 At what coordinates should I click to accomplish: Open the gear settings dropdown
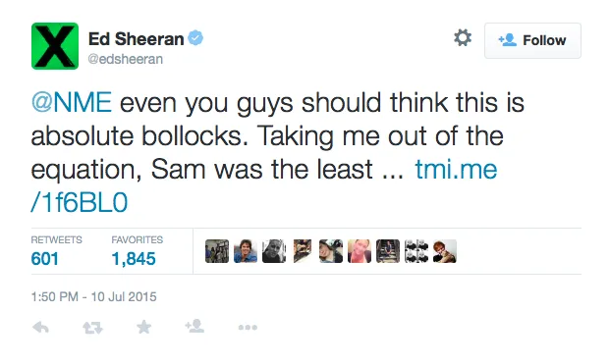[463, 38]
